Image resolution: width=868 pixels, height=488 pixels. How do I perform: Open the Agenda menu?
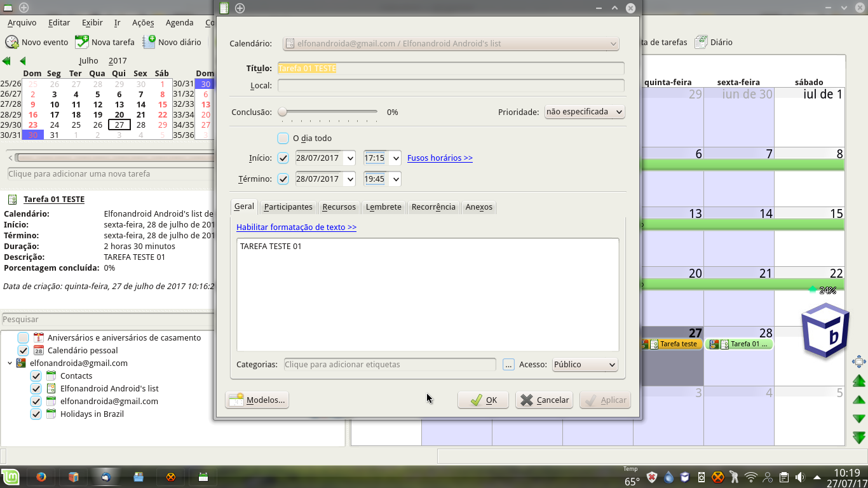point(179,22)
